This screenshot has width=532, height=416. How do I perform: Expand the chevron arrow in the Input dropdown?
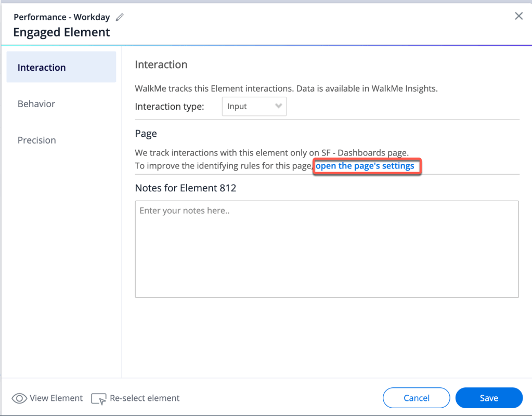pos(278,107)
